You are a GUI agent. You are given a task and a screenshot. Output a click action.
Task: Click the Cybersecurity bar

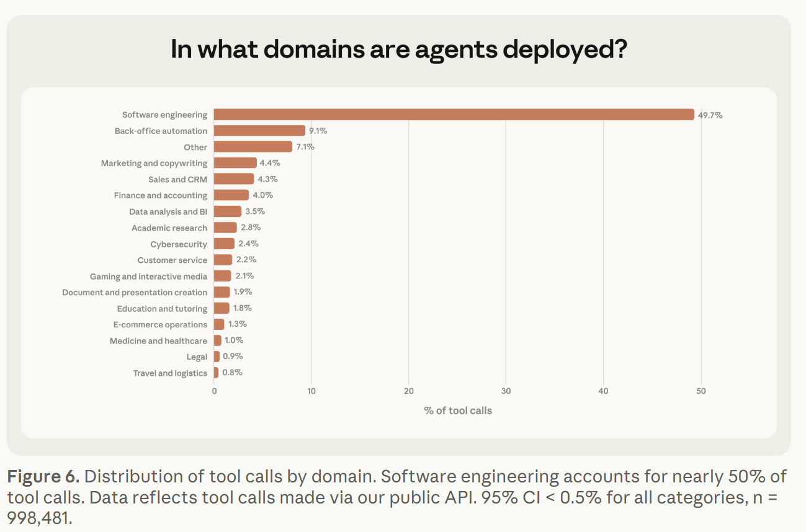224,244
